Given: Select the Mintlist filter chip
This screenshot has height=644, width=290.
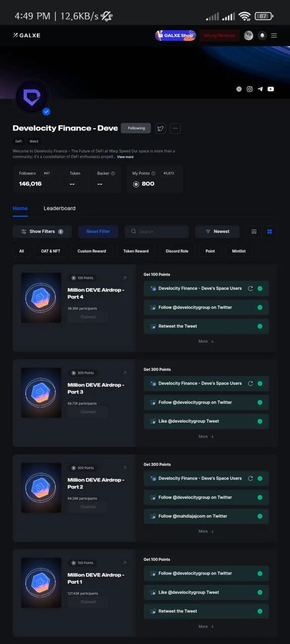Looking at the screenshot, I should 239,251.
